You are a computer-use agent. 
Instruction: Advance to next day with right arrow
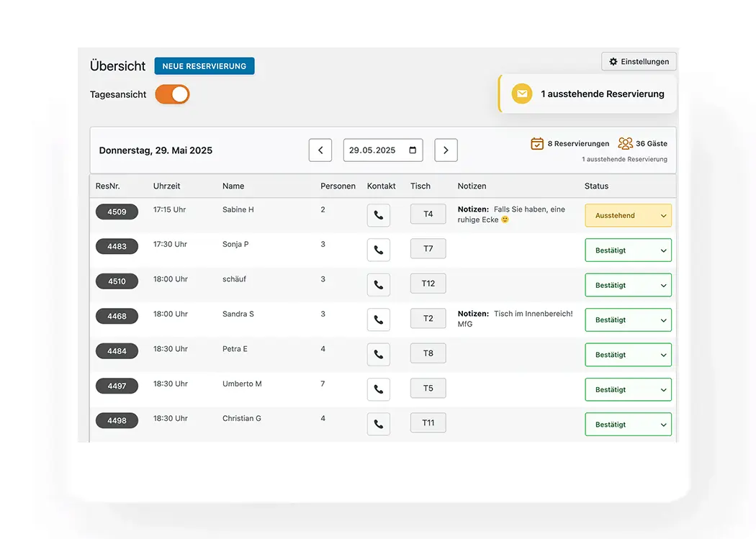point(446,150)
